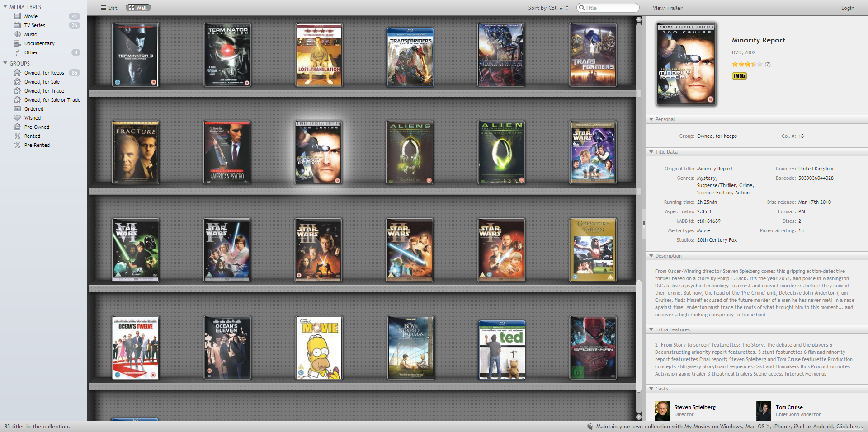Click the Login link

click(848, 8)
